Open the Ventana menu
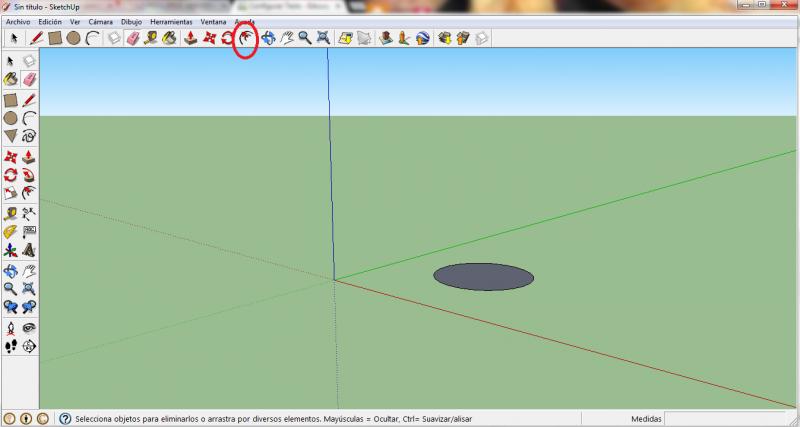 click(213, 21)
